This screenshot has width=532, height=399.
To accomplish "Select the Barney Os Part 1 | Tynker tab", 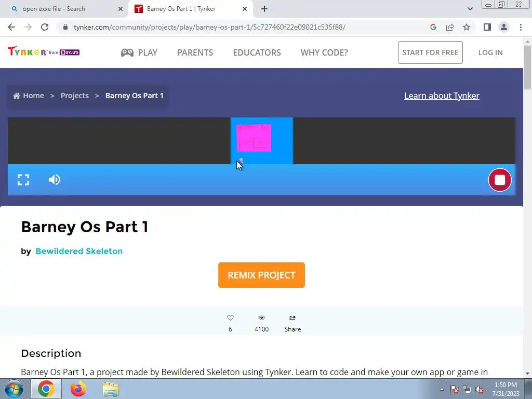I will (x=192, y=9).
